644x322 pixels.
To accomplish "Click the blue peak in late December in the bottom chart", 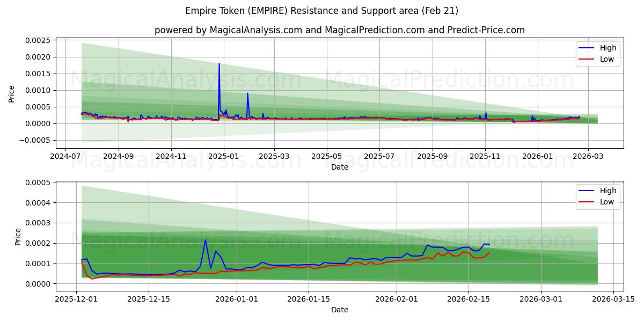I will coord(206,240).
